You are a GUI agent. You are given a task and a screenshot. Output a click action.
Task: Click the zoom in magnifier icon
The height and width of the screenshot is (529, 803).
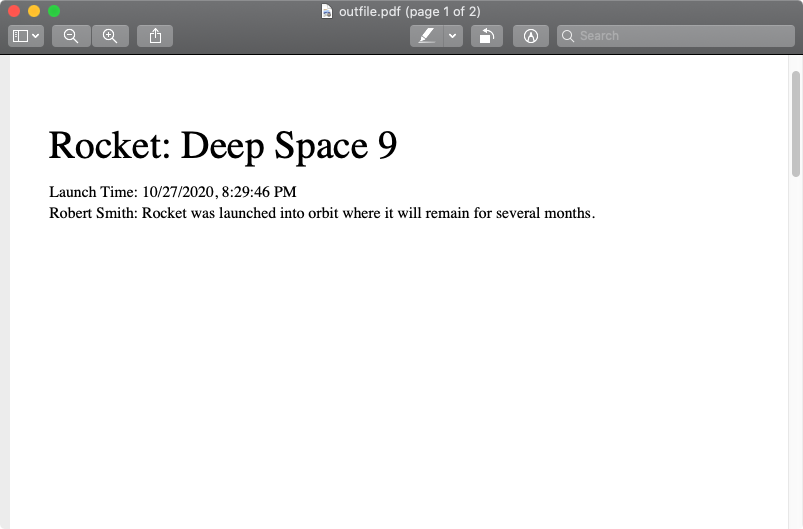[110, 36]
